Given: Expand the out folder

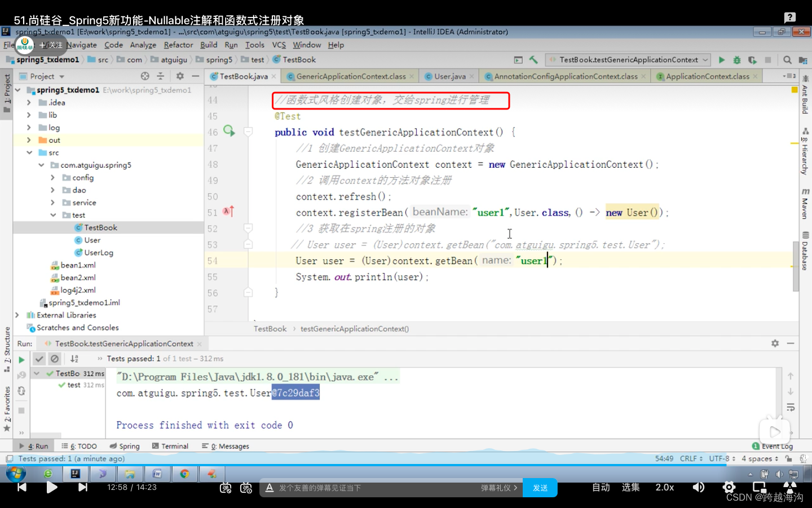Looking at the screenshot, I should coord(29,140).
